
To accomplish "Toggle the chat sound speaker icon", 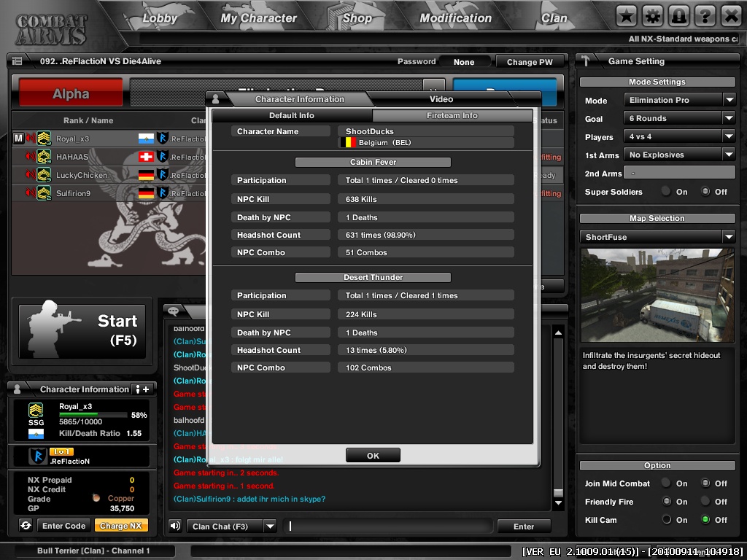I will [175, 526].
